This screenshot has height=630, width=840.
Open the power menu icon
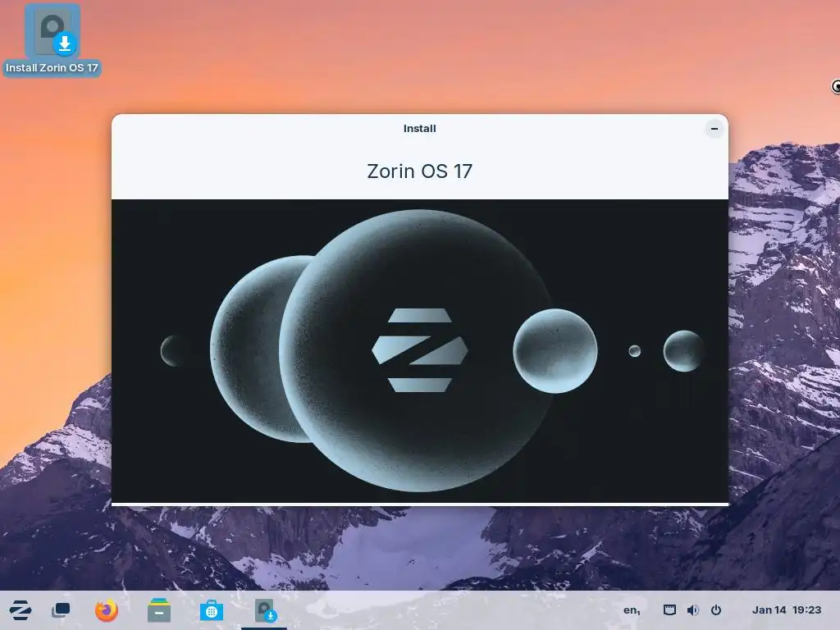tap(715, 609)
